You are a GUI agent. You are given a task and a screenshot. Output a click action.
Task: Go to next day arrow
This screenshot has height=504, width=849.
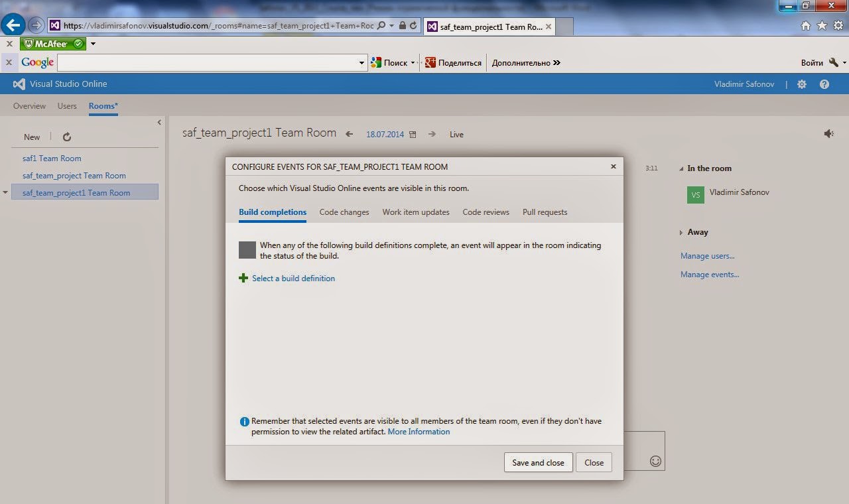[x=432, y=134]
